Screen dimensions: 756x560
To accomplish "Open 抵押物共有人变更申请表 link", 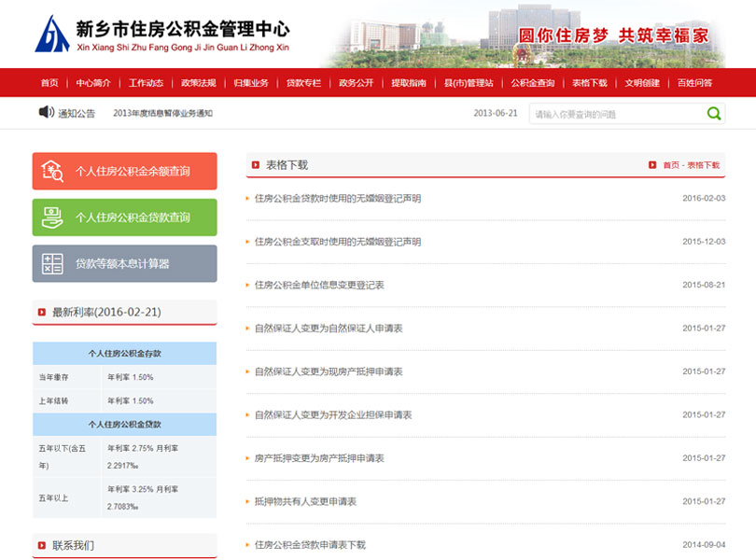I will 305,501.
